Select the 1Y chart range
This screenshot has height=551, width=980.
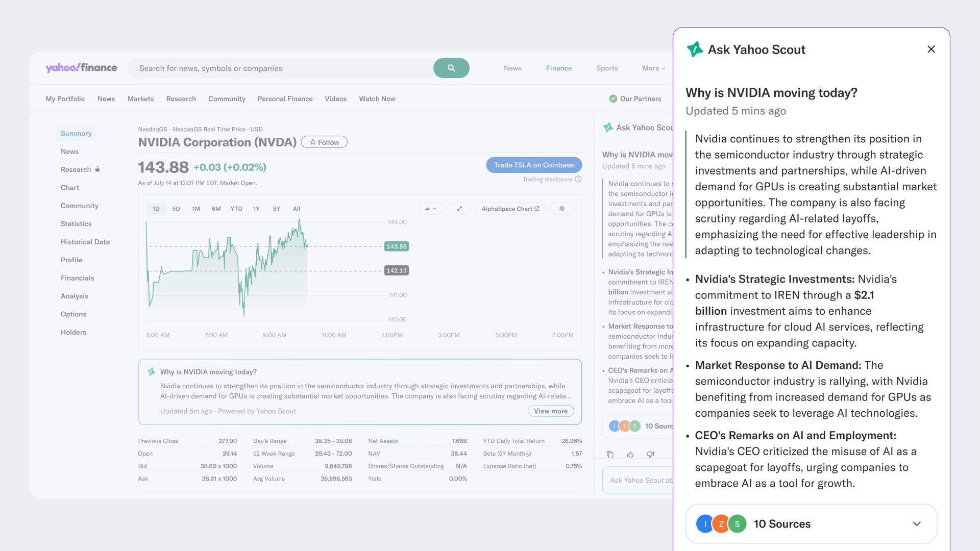pyautogui.click(x=256, y=209)
